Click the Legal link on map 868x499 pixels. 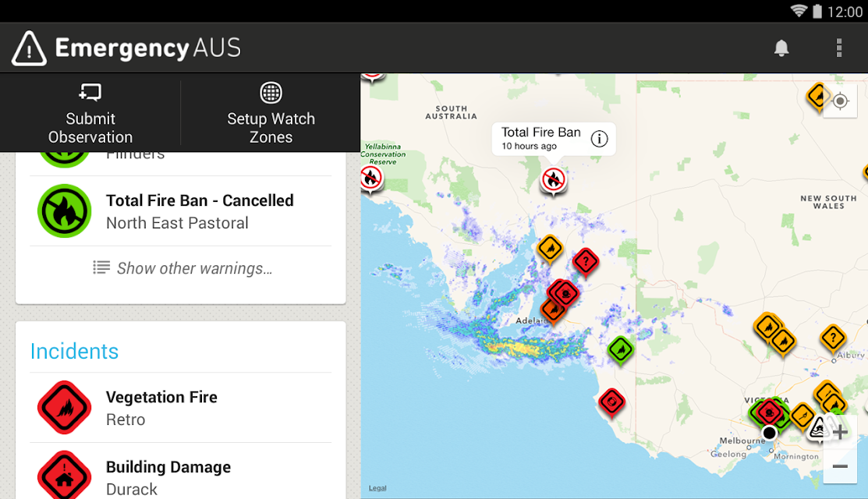click(377, 489)
